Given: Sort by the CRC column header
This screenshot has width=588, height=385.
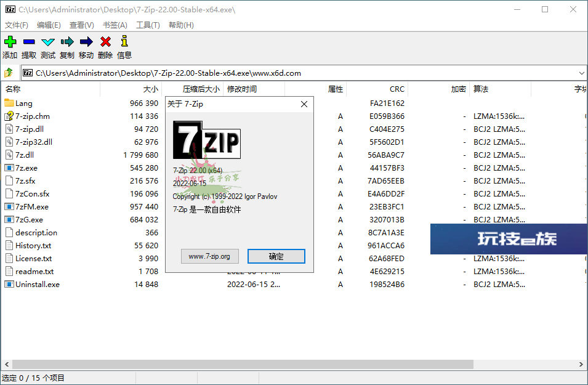Looking at the screenshot, I should [x=377, y=89].
